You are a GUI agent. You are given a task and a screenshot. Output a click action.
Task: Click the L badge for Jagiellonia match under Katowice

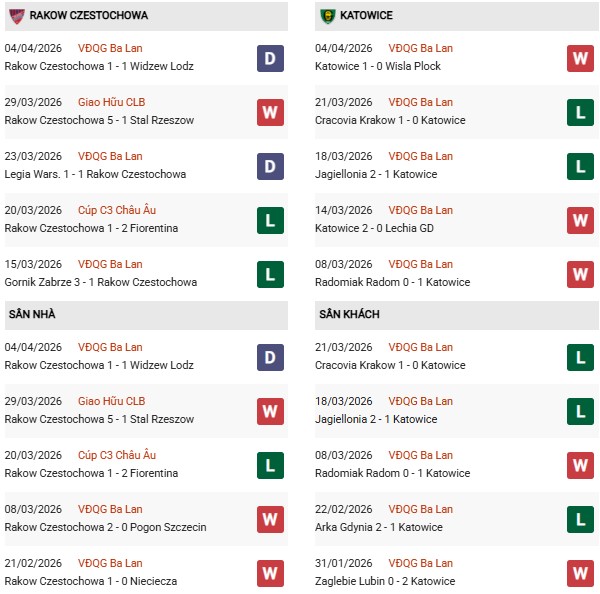581,166
